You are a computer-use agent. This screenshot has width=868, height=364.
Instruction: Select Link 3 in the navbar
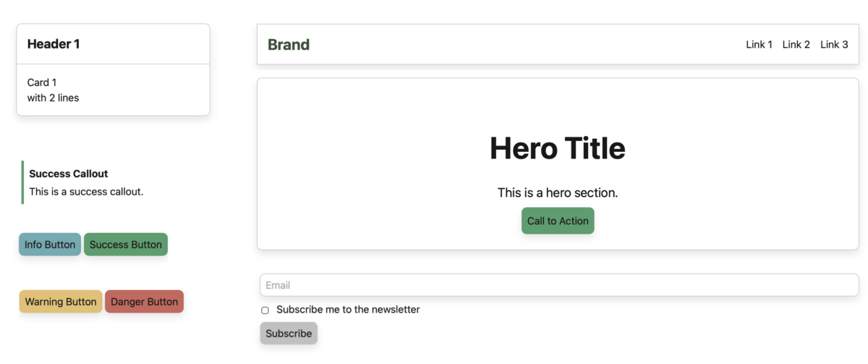(834, 45)
